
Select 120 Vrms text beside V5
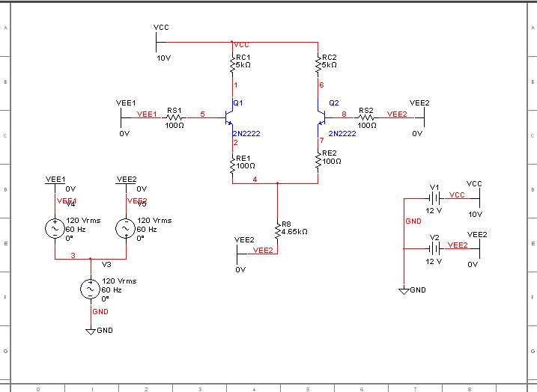point(154,220)
